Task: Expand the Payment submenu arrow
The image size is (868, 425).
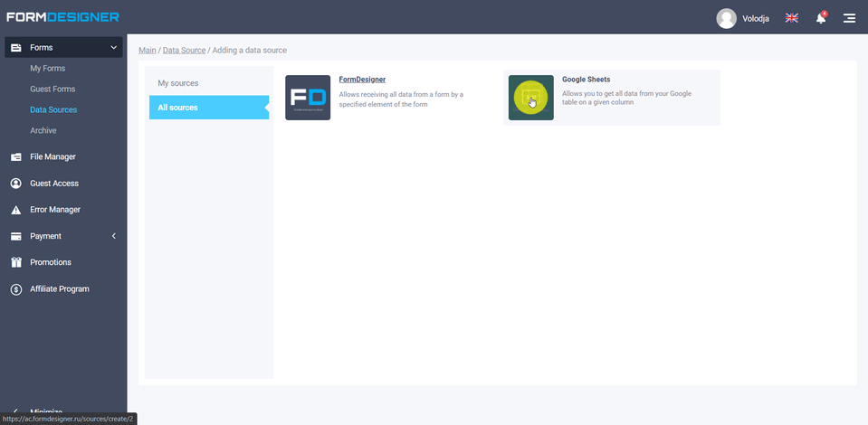Action: (113, 236)
